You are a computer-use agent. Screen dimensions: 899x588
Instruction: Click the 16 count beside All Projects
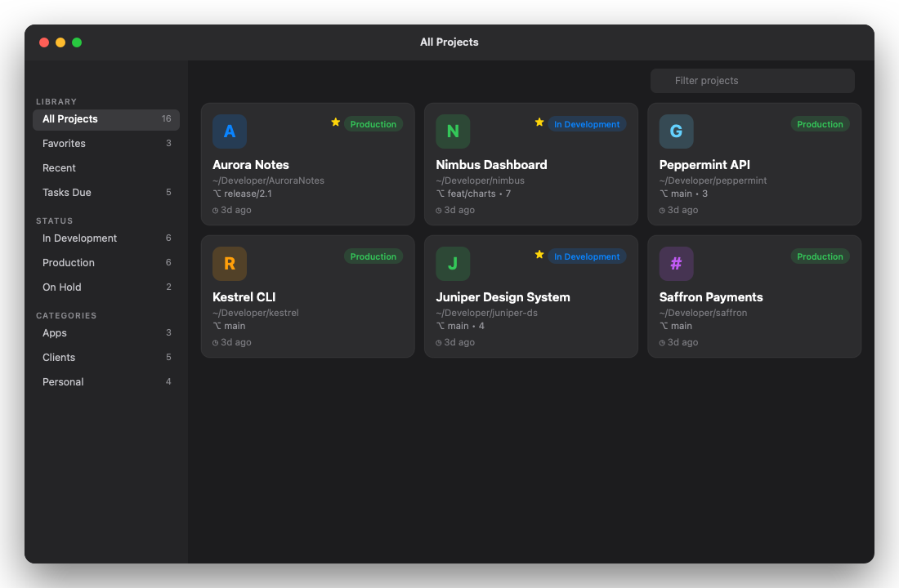166,118
